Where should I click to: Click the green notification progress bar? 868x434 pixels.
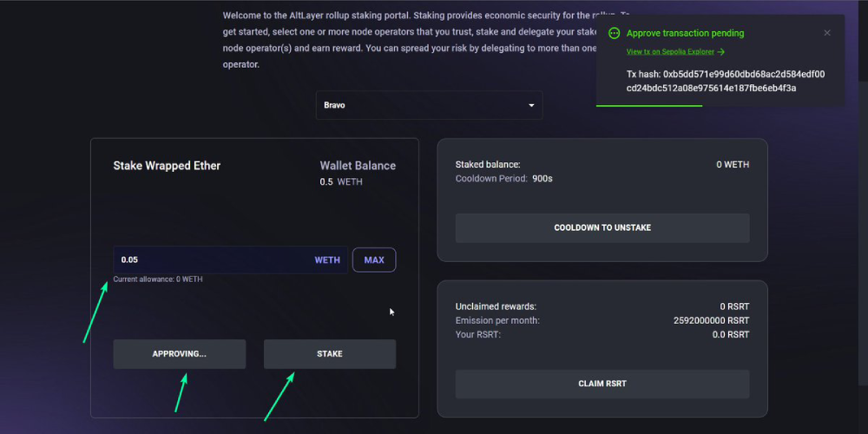click(x=649, y=105)
